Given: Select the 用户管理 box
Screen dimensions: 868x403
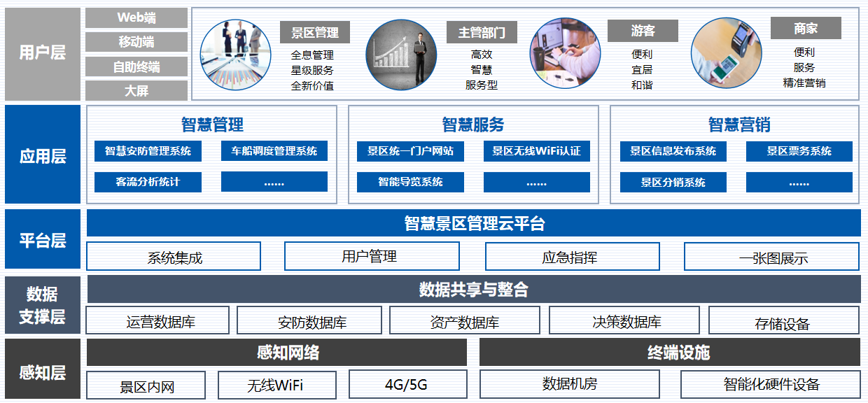Looking at the screenshot, I should pyautogui.click(x=372, y=256).
